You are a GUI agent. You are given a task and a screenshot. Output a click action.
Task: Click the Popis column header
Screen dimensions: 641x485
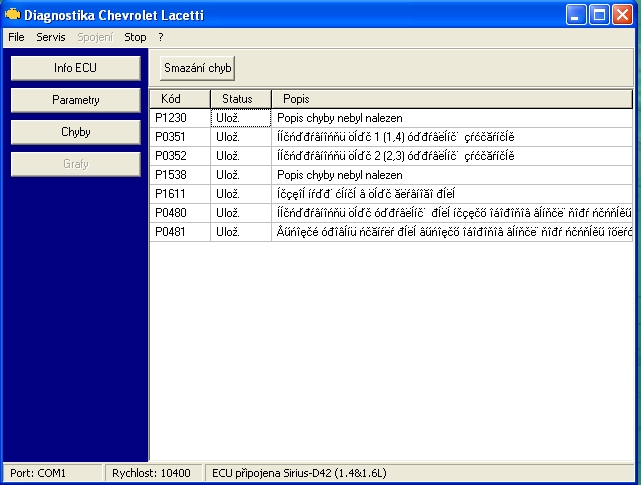pos(452,99)
